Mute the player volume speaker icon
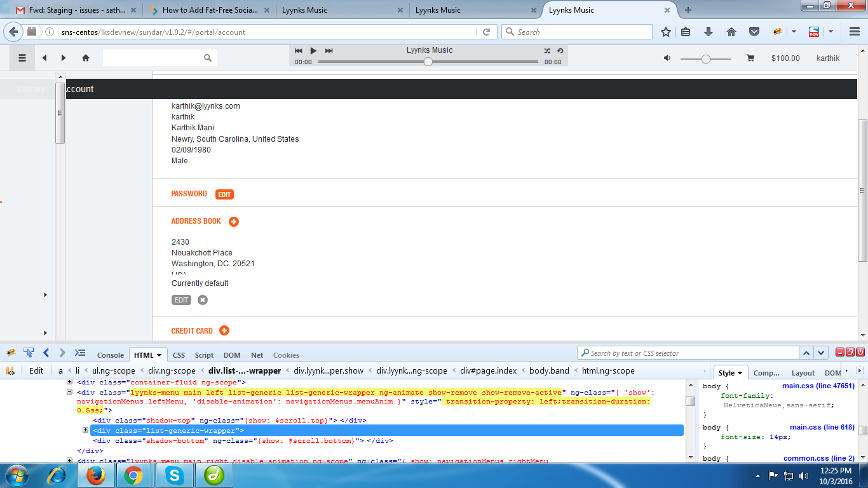 [667, 58]
